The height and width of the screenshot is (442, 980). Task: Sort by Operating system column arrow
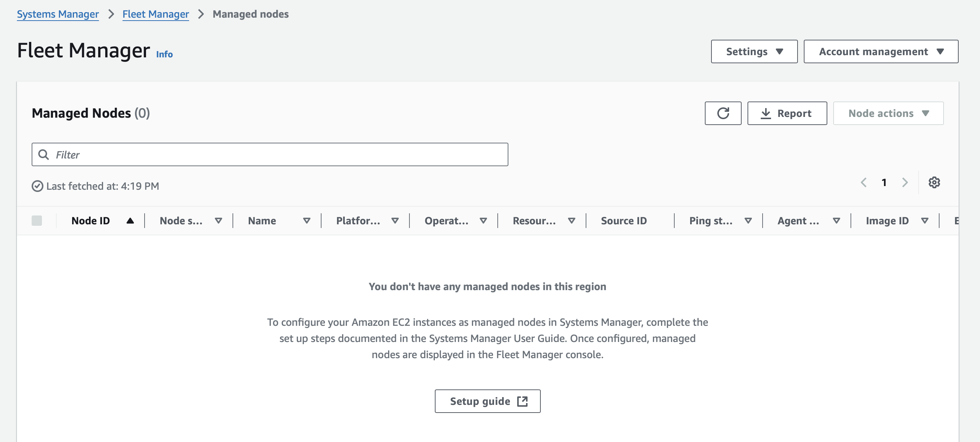(483, 221)
